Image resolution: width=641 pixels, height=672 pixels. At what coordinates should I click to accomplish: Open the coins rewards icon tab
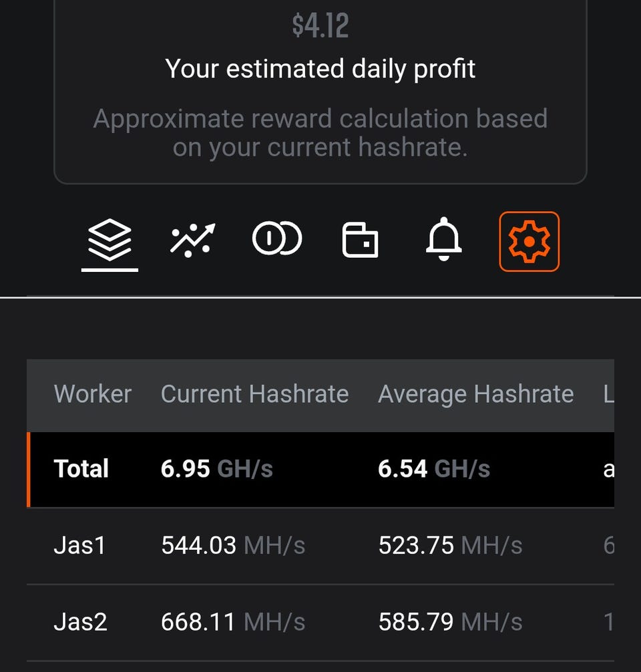277,239
